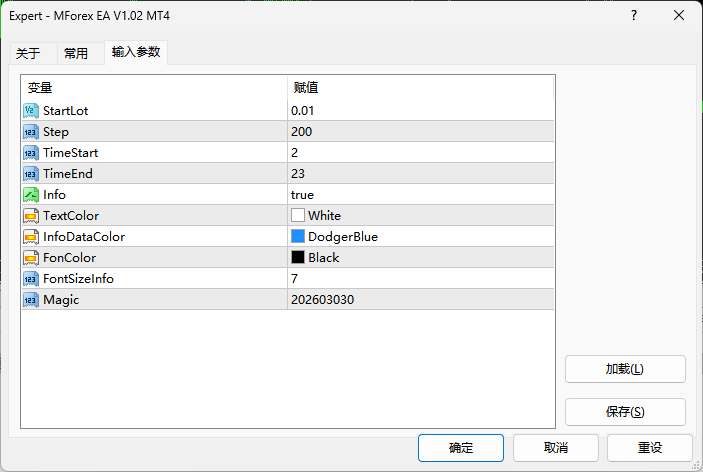
Task: Click the Black color swatch
Action: click(298, 257)
